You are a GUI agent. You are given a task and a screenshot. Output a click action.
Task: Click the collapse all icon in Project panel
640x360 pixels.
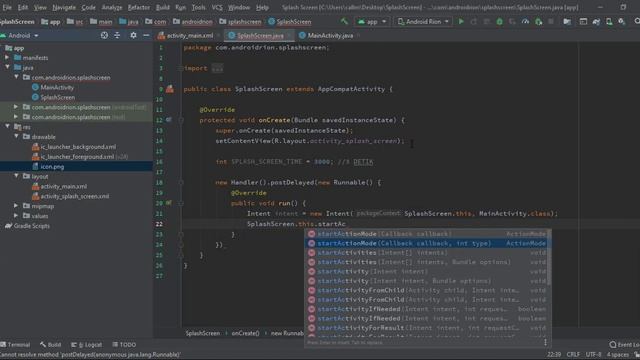coord(117,36)
